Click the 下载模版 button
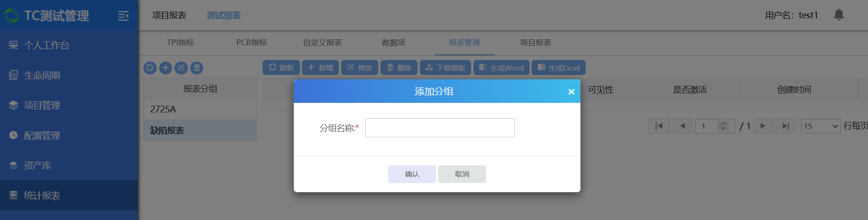The height and width of the screenshot is (220, 868). (x=446, y=68)
